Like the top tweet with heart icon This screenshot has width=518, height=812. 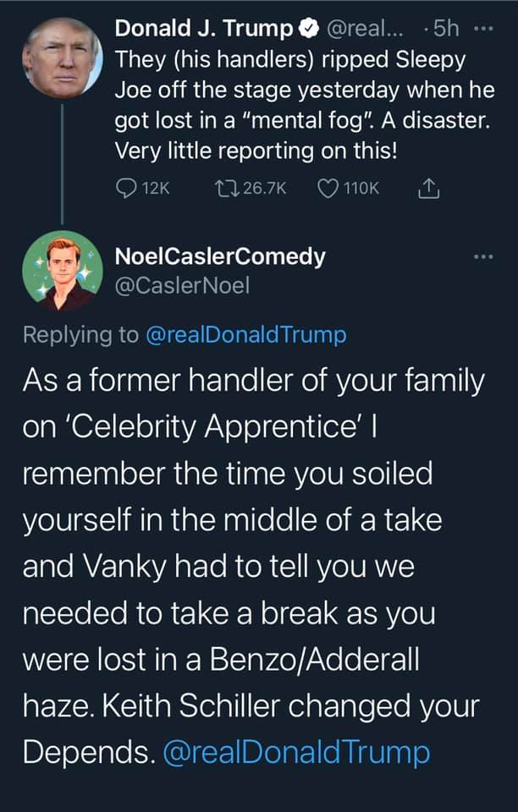pyautogui.click(x=327, y=189)
